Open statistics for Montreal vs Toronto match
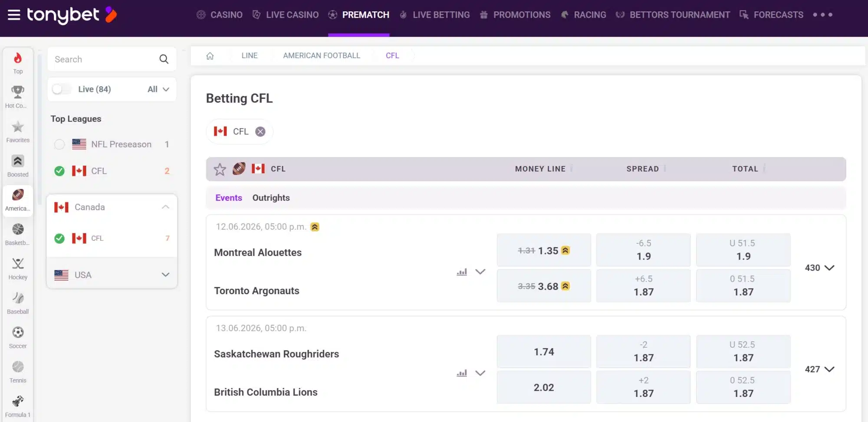The image size is (868, 422). tap(462, 272)
